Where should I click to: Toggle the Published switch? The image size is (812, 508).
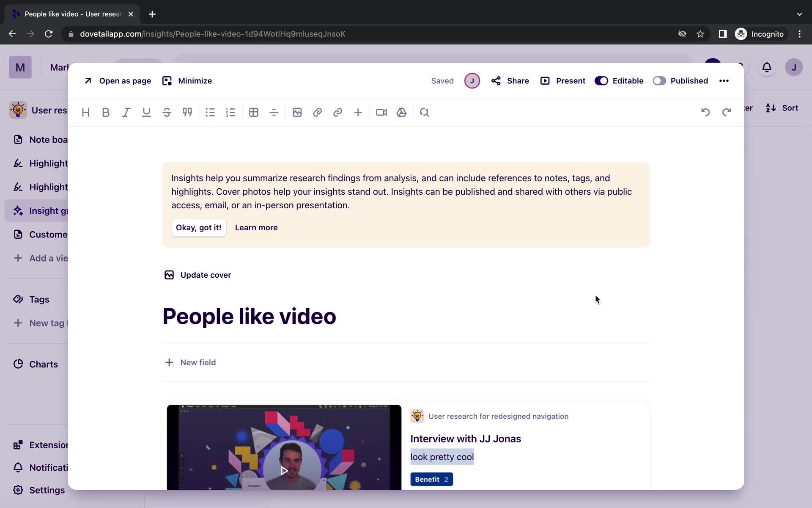click(x=658, y=81)
